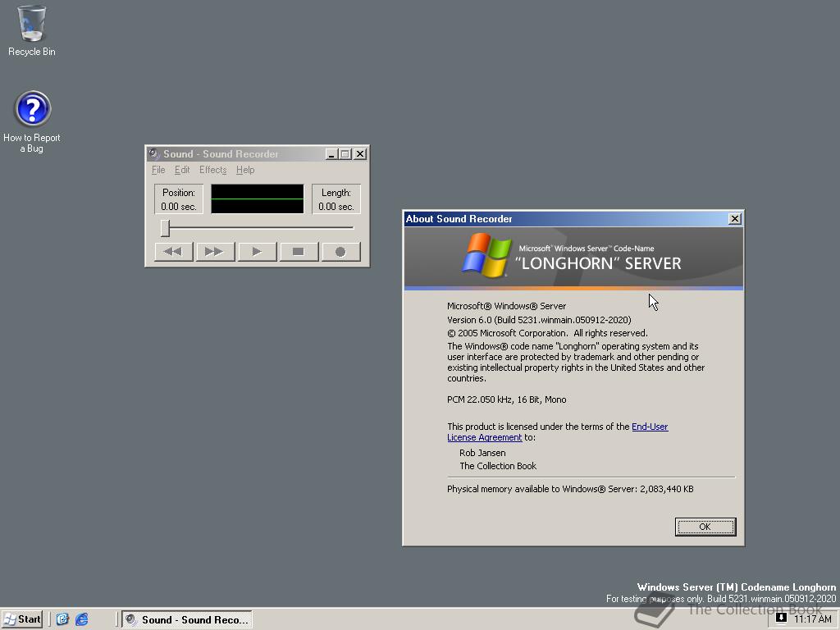Click the 2005 Microsoft Corporation copyright line

547,333
